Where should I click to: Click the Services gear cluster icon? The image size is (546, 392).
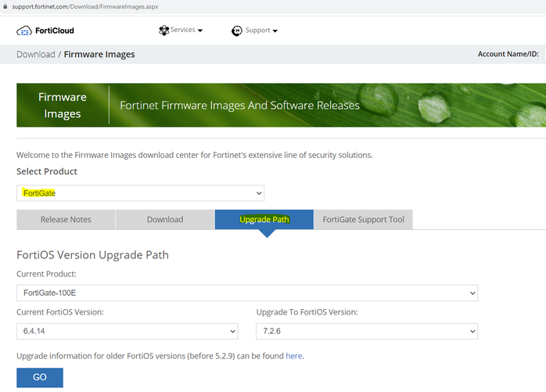[x=163, y=31]
